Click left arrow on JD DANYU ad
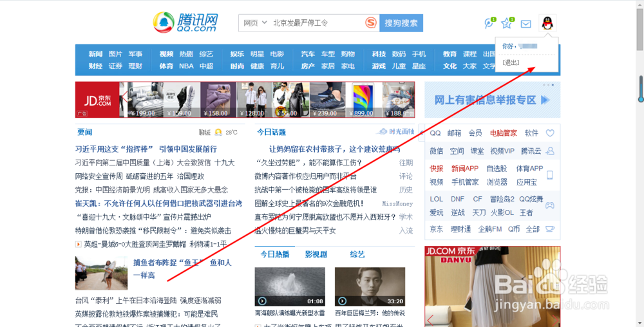This screenshot has height=327, width=644. pyautogui.click(x=430, y=319)
